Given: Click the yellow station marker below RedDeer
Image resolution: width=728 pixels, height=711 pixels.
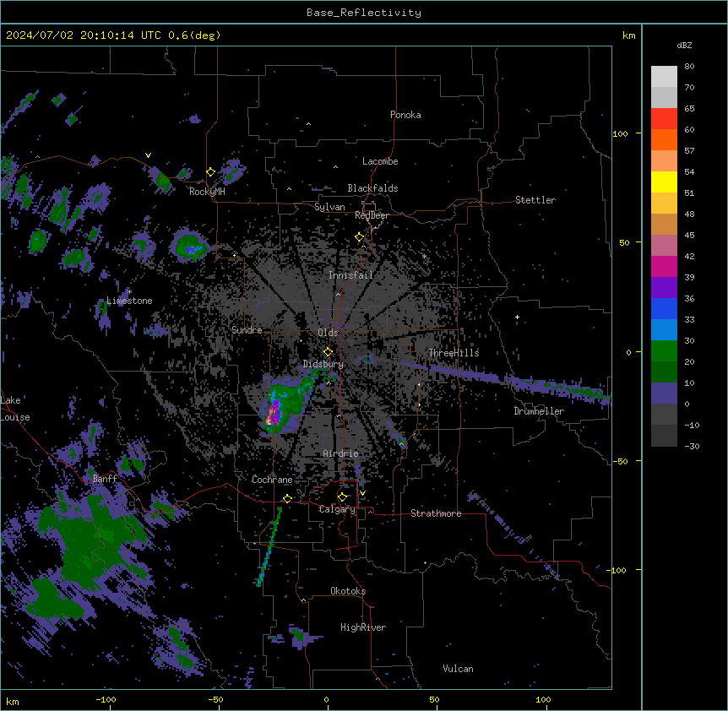Looking at the screenshot, I should tap(360, 237).
